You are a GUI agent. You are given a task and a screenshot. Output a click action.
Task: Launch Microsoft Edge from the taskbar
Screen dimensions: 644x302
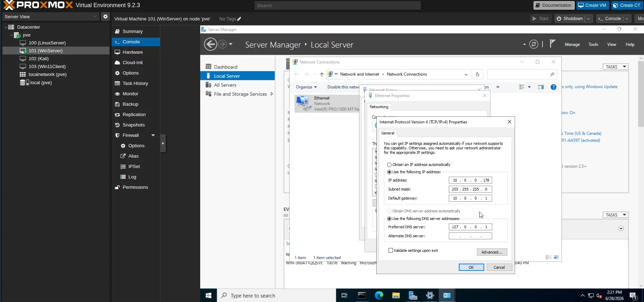point(379,296)
